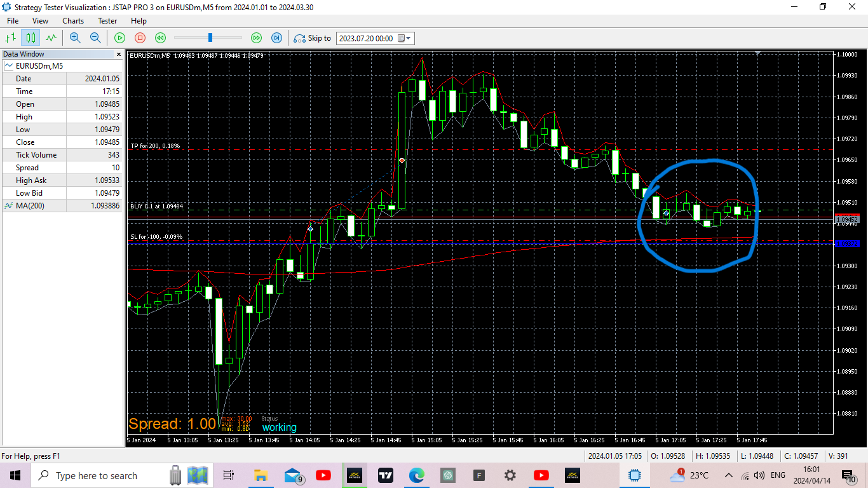Screen dimensions: 868x488
Task: Open Windows Settings from taskbar
Action: click(510, 475)
